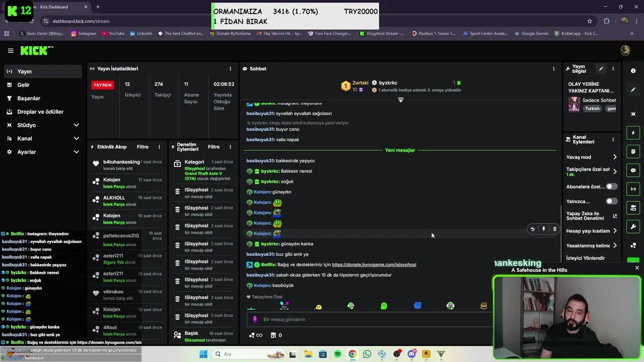This screenshot has height=362, width=644.
Task: Collapse leaderboard arrow under Zortski
Action: (400, 100)
